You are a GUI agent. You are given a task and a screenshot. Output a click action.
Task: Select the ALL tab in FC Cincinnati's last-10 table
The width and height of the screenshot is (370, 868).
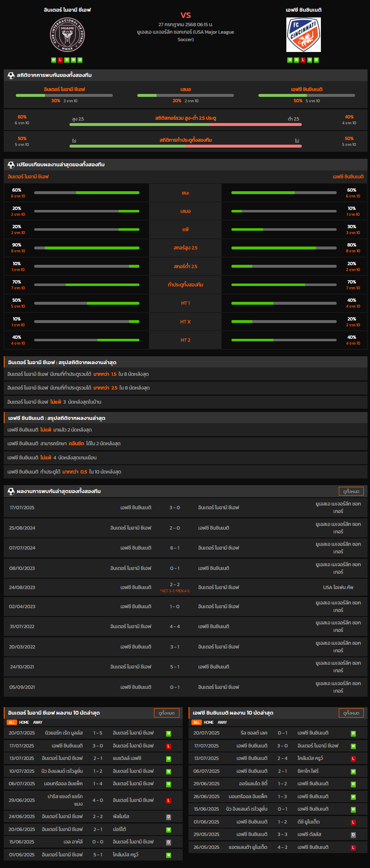pos(196,723)
